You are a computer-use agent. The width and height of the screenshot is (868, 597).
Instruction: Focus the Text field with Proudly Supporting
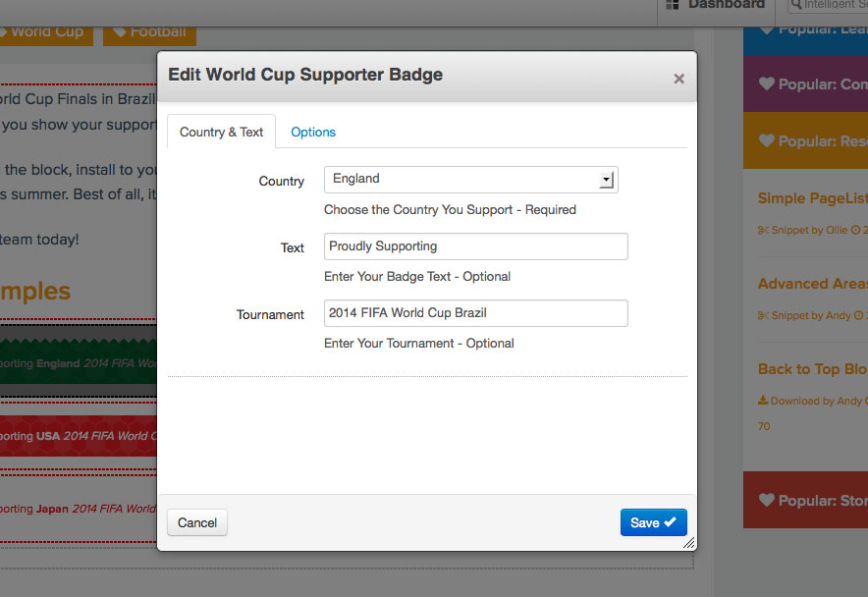pyautogui.click(x=476, y=246)
